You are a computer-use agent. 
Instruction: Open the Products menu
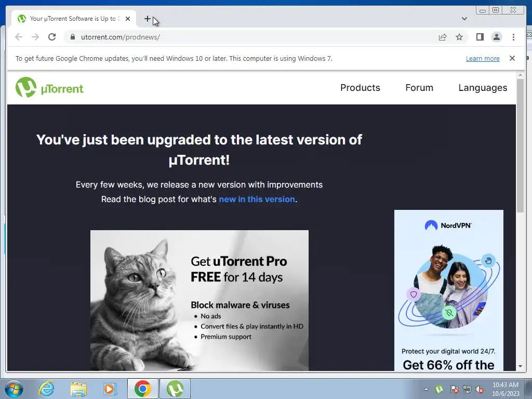coord(360,87)
